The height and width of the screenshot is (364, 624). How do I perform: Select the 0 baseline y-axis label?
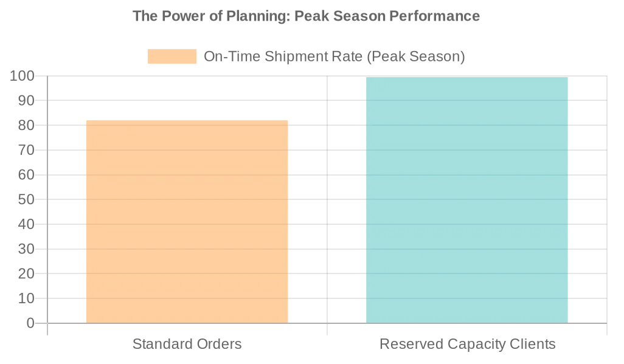click(30, 323)
